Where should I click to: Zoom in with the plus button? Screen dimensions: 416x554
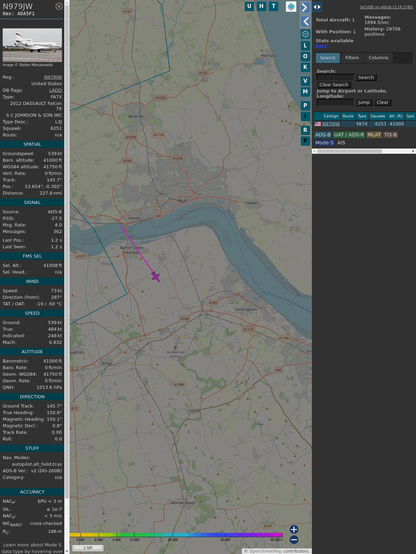(294, 529)
